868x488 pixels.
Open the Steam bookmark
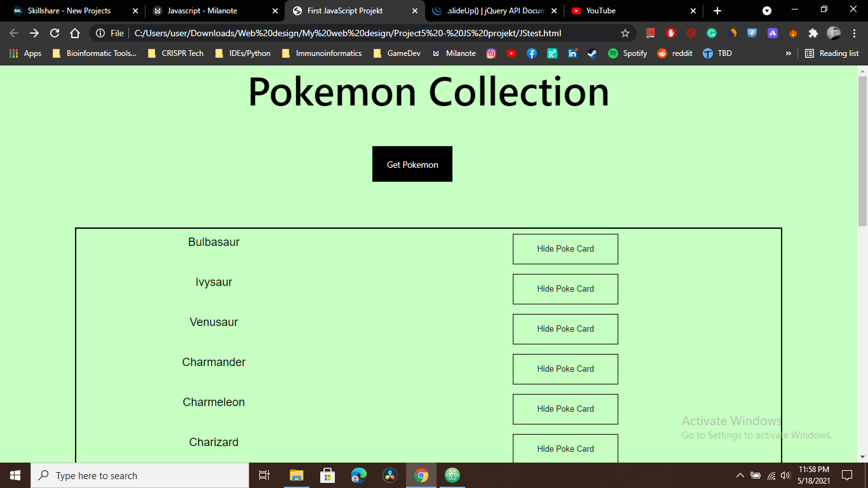(x=593, y=53)
